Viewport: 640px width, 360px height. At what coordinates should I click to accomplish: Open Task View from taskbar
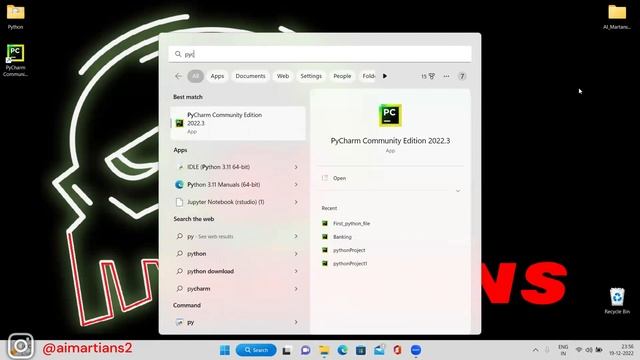tap(287, 350)
